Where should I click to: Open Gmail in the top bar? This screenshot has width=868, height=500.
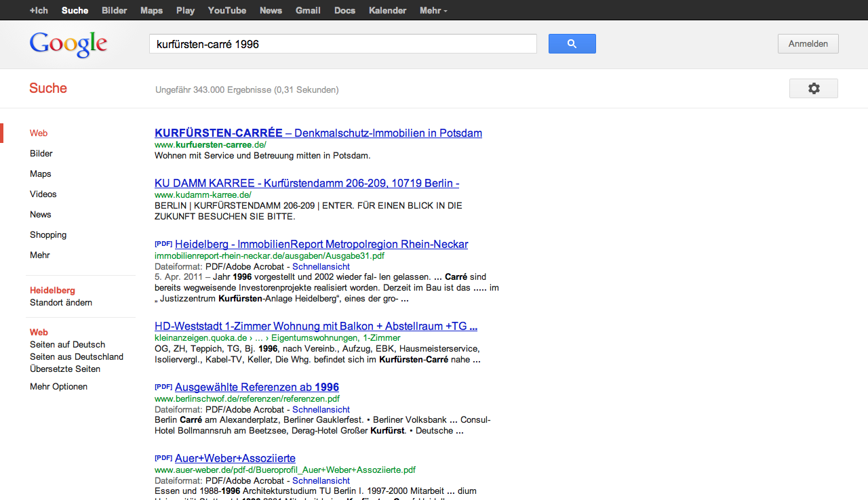[x=308, y=10]
